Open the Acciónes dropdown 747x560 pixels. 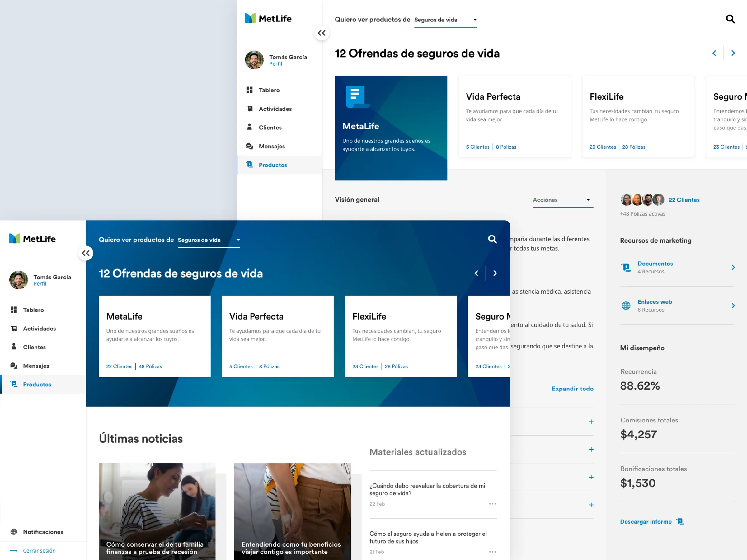click(x=563, y=200)
